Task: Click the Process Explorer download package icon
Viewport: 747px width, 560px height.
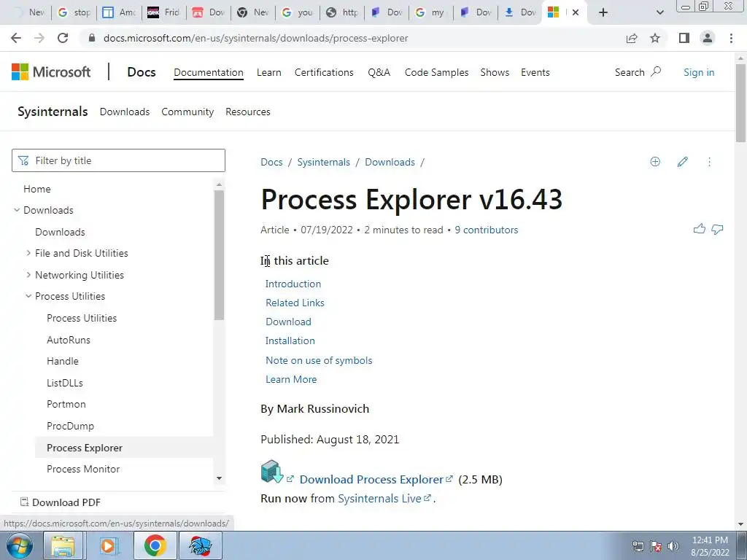Action: [x=272, y=472]
